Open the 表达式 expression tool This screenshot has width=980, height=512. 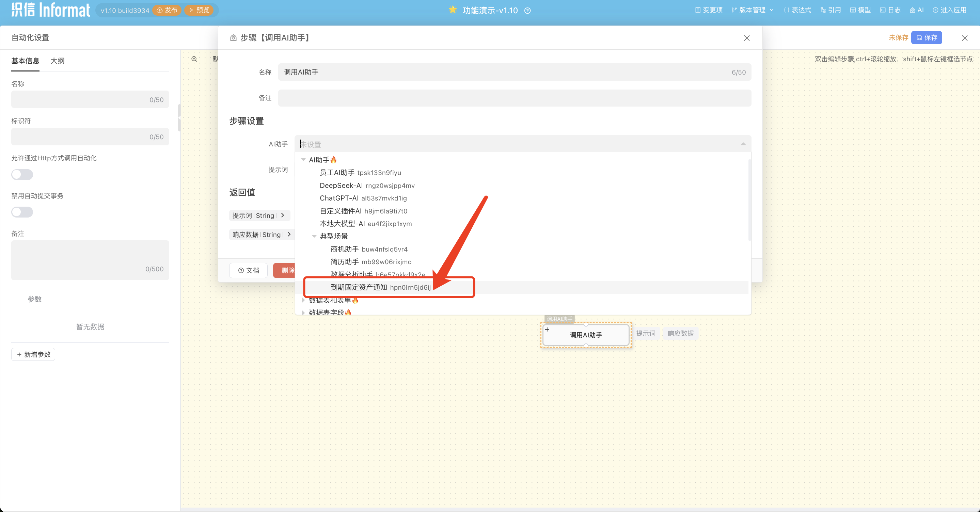click(x=797, y=10)
